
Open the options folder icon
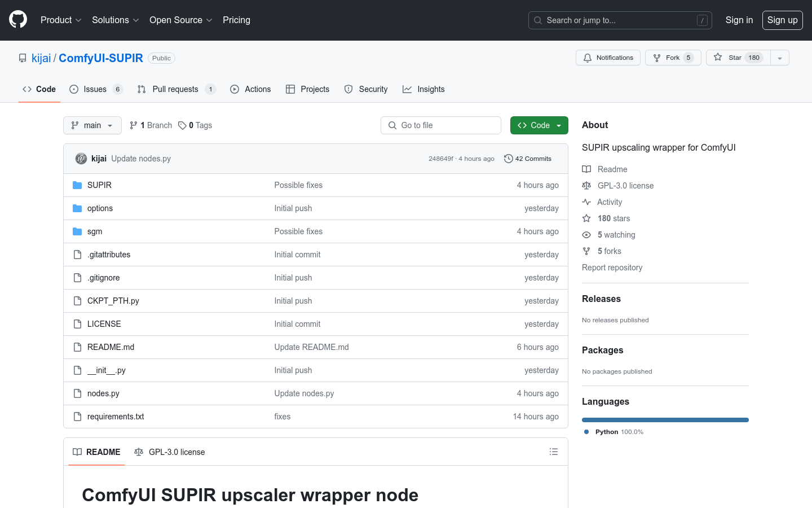(77, 208)
